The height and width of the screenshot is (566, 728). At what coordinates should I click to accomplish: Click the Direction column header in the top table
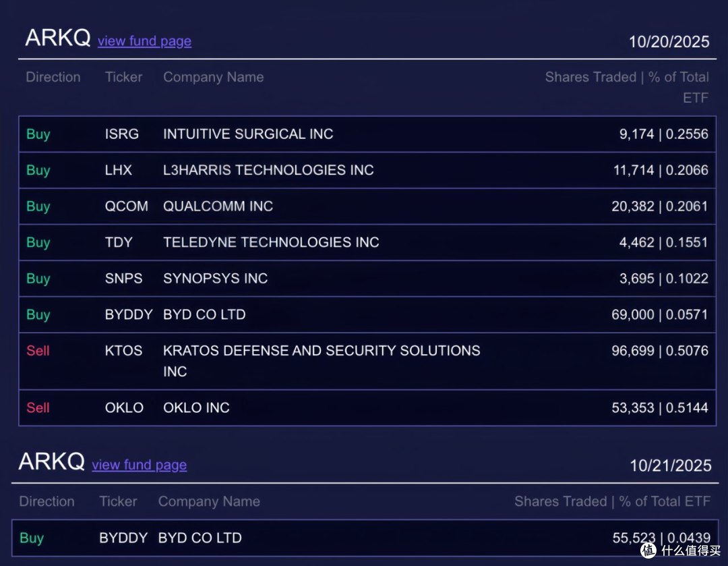click(53, 77)
